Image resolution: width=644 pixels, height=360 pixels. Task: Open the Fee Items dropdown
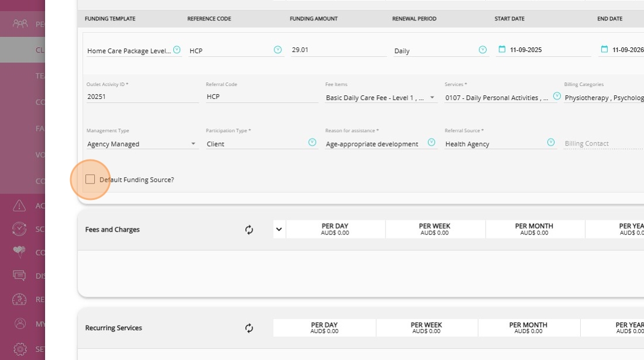pos(432,98)
